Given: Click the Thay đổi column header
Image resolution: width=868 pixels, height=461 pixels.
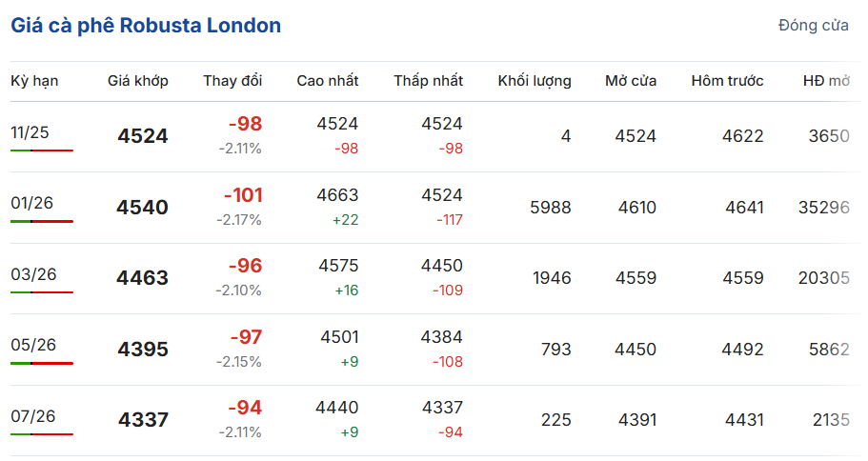Looking at the screenshot, I should pyautogui.click(x=232, y=81).
